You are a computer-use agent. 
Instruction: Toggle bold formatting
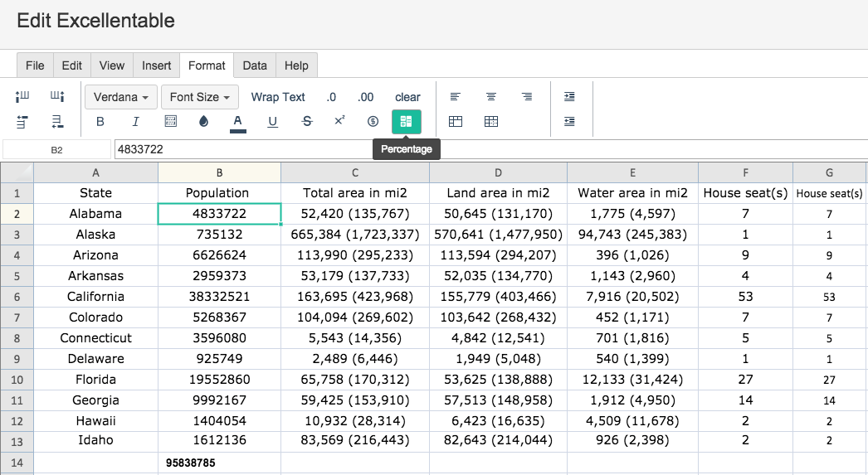[100, 122]
